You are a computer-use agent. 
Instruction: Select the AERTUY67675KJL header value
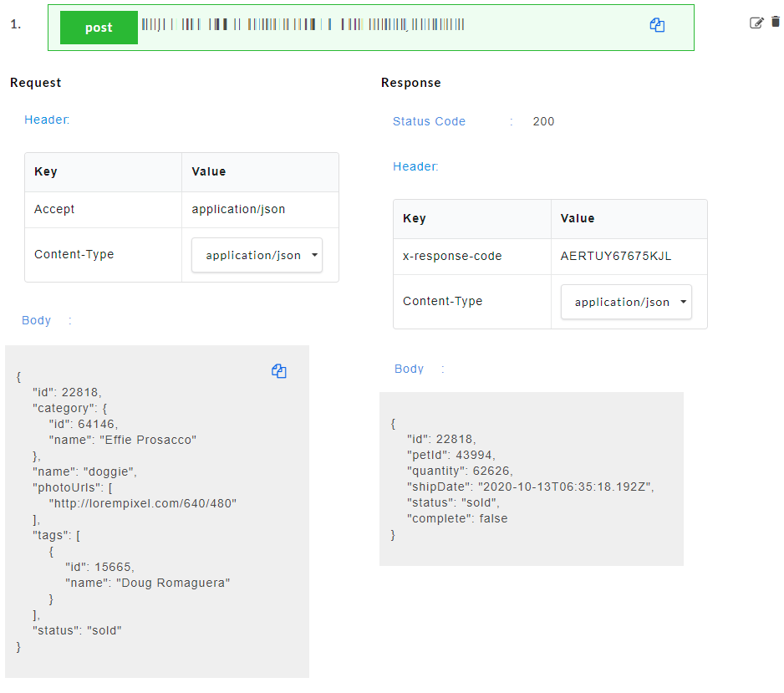616,256
